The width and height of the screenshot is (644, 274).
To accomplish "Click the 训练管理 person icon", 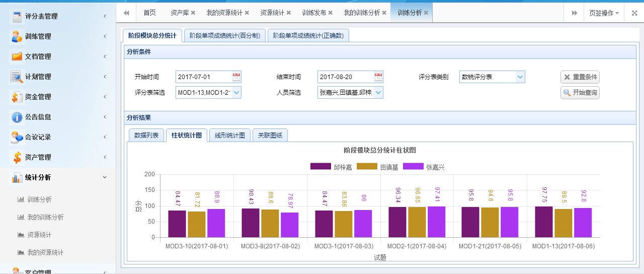I will 17,36.
